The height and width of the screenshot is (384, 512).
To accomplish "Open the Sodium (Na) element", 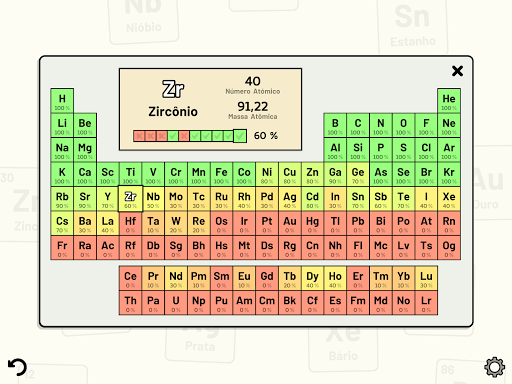I will 62,150.
